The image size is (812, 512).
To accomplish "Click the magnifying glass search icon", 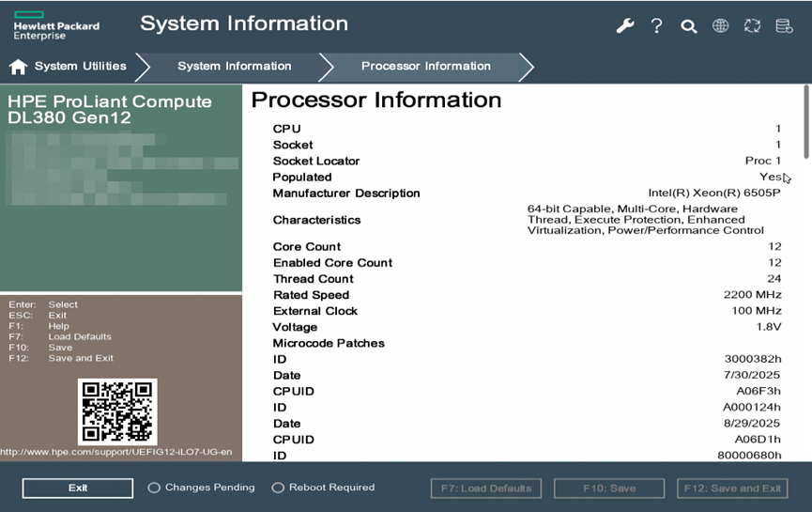I will (x=689, y=26).
